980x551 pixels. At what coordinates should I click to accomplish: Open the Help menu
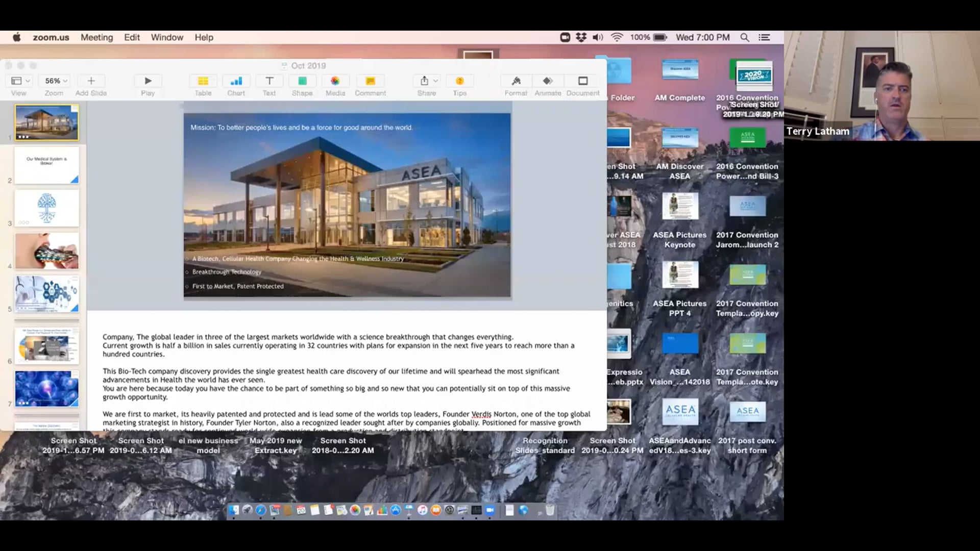pyautogui.click(x=204, y=37)
